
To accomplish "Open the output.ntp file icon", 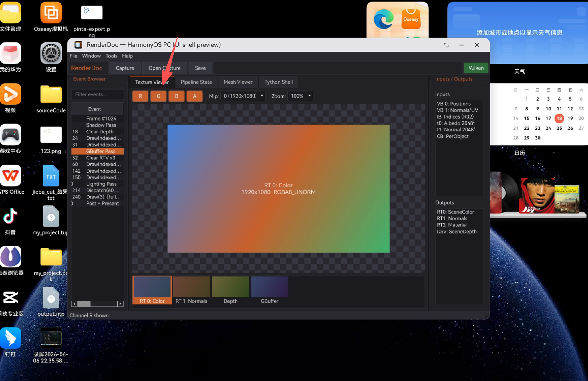I will click(x=51, y=298).
